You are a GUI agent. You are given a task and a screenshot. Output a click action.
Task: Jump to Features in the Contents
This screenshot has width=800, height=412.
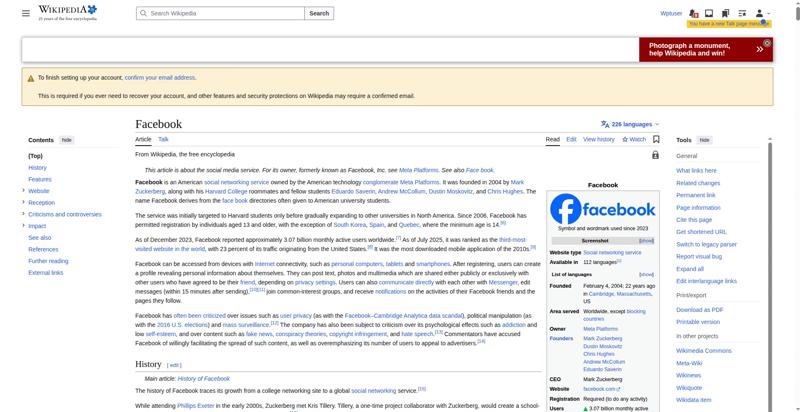click(x=40, y=179)
